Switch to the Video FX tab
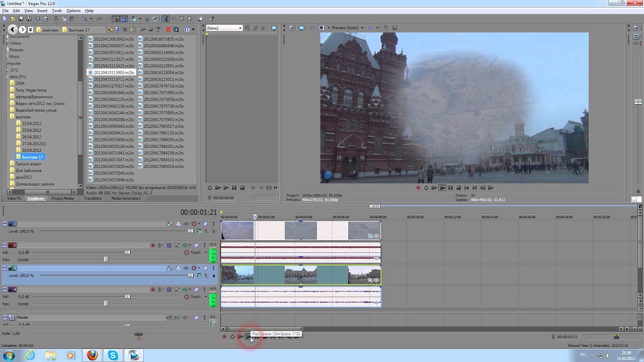The image size is (644, 362). (x=14, y=199)
